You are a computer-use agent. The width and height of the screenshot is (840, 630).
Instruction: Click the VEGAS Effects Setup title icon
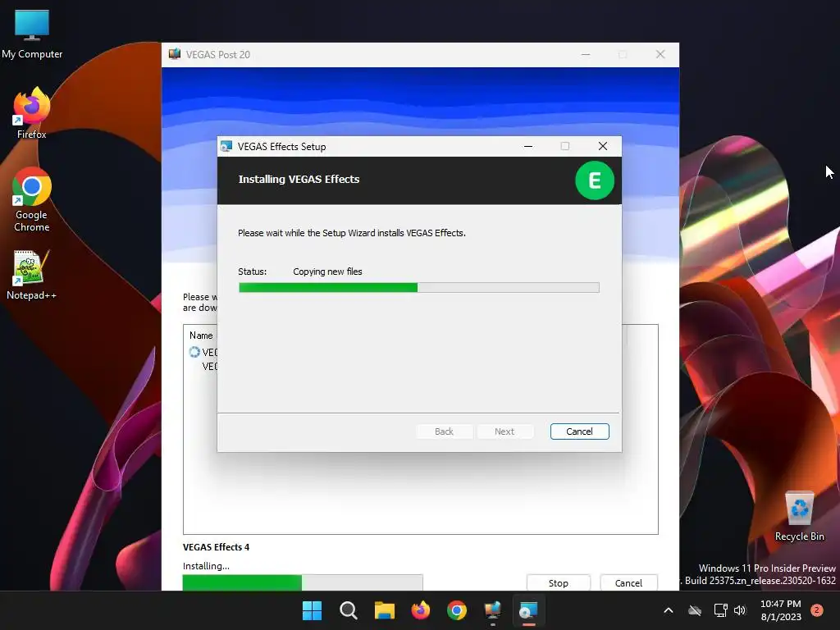226,146
